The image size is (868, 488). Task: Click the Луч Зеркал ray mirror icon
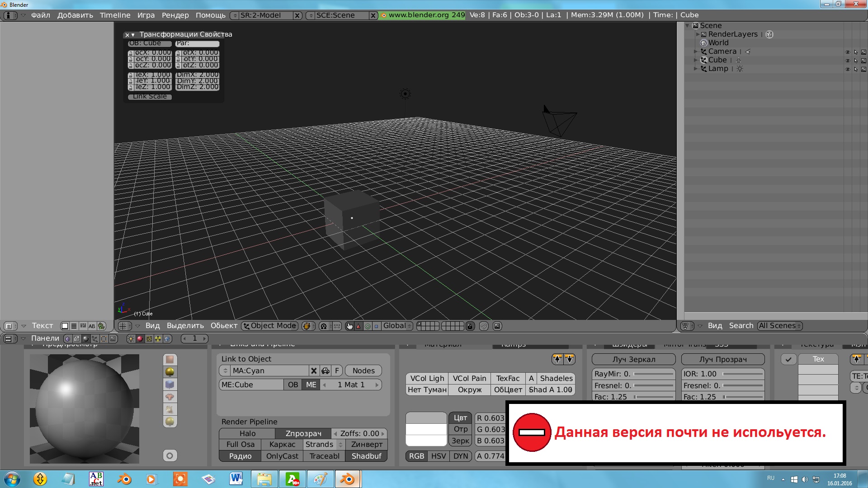point(633,359)
